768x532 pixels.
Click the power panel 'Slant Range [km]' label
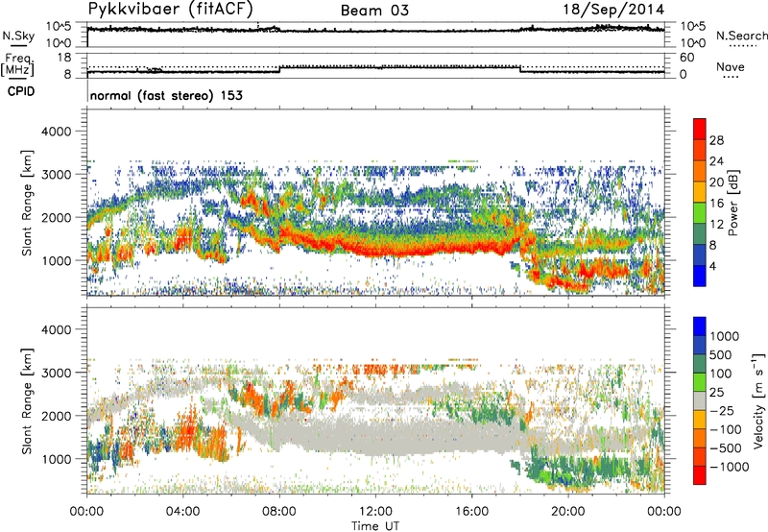coord(27,203)
